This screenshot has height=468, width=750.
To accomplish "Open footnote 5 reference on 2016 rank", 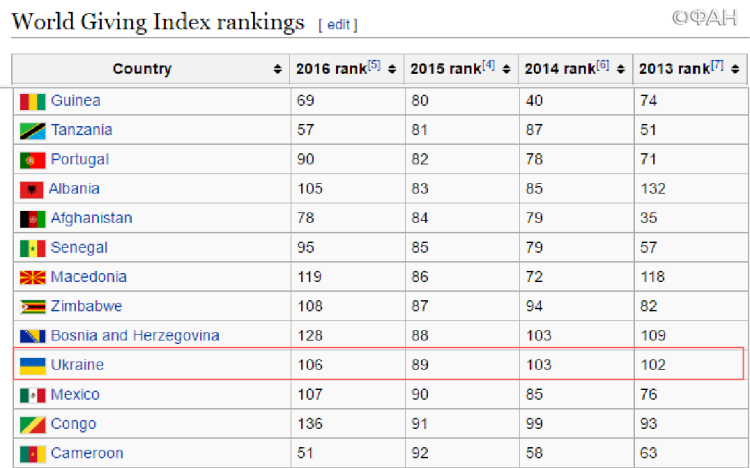I will 374,66.
